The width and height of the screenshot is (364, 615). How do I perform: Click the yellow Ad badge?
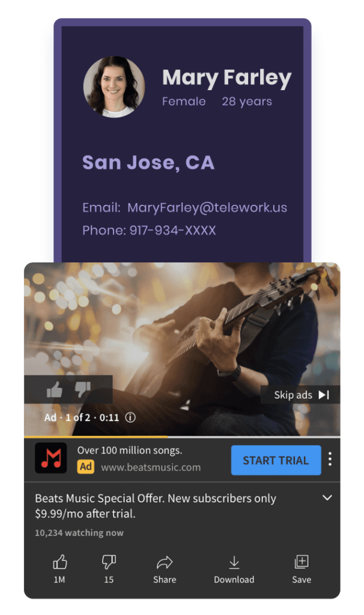tap(85, 467)
